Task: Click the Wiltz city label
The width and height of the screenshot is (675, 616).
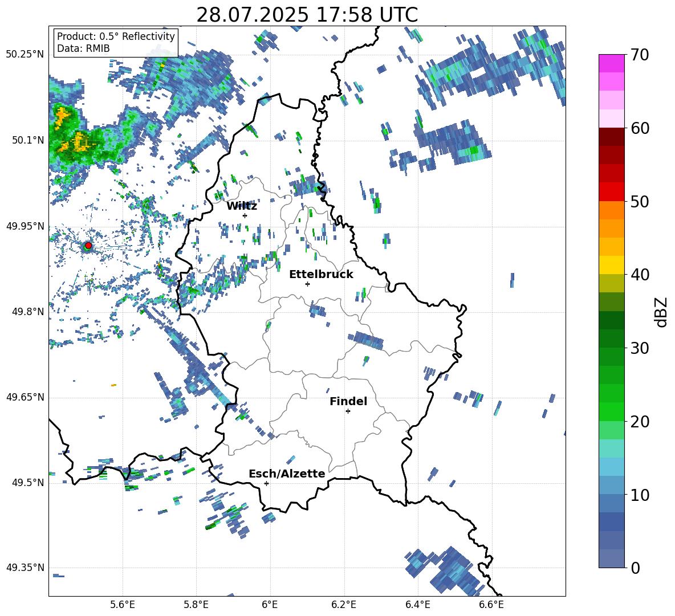Action: pos(242,206)
